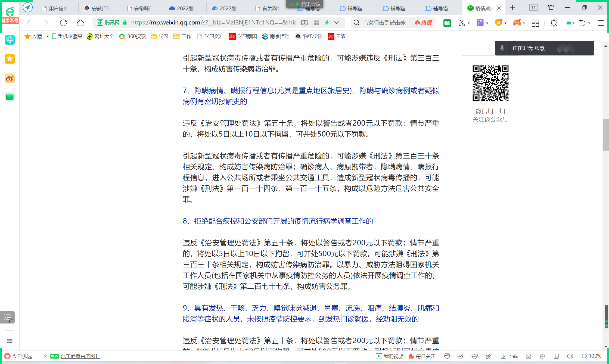This screenshot has width=609, height=364.
Task: Click the page refresh icon
Action: pos(63,23)
